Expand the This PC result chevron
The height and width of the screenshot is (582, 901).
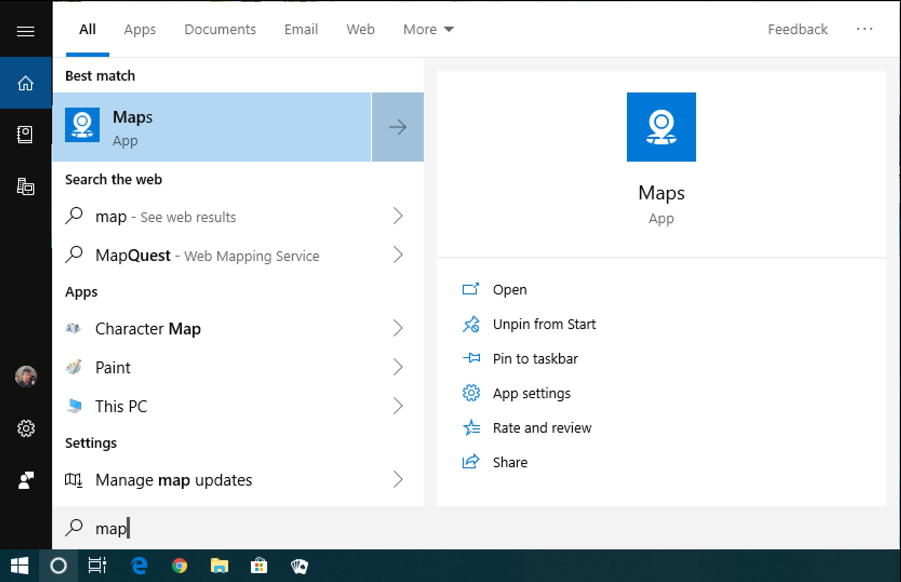pyautogui.click(x=398, y=406)
